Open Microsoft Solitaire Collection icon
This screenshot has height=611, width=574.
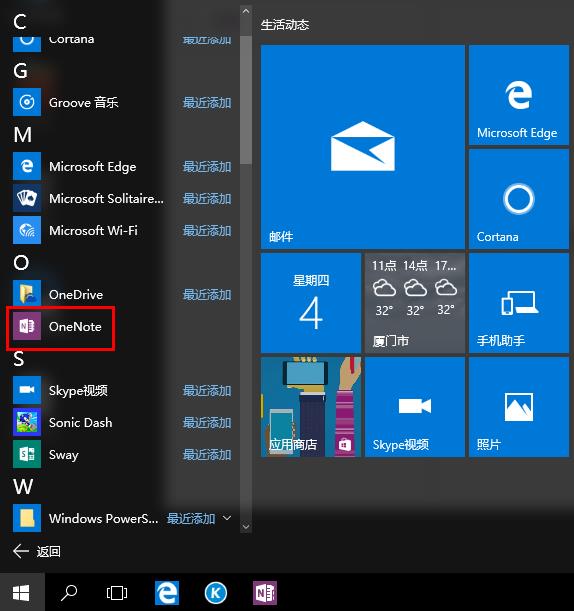(x=27, y=198)
